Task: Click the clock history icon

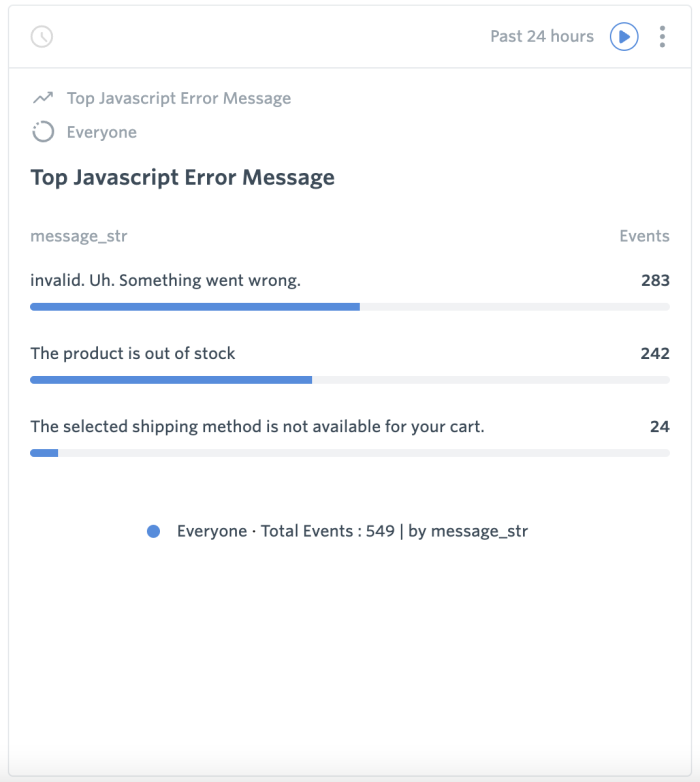Action: click(x=42, y=36)
